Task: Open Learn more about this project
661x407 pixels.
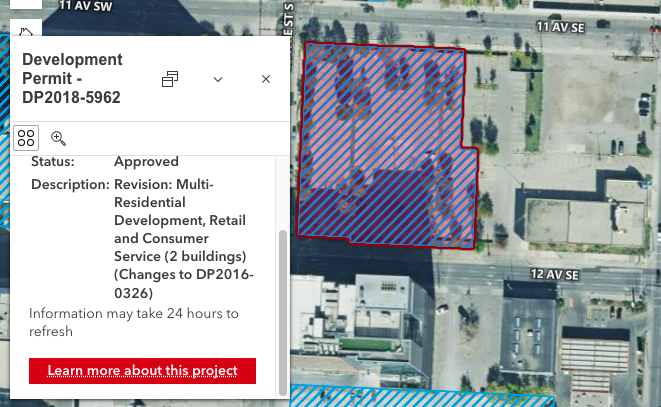Action: (142, 371)
